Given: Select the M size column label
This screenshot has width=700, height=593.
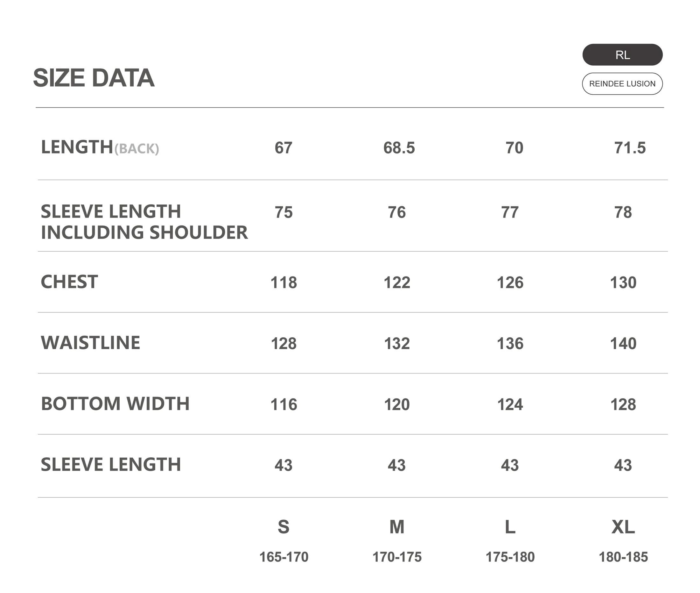Looking at the screenshot, I should tap(397, 527).
